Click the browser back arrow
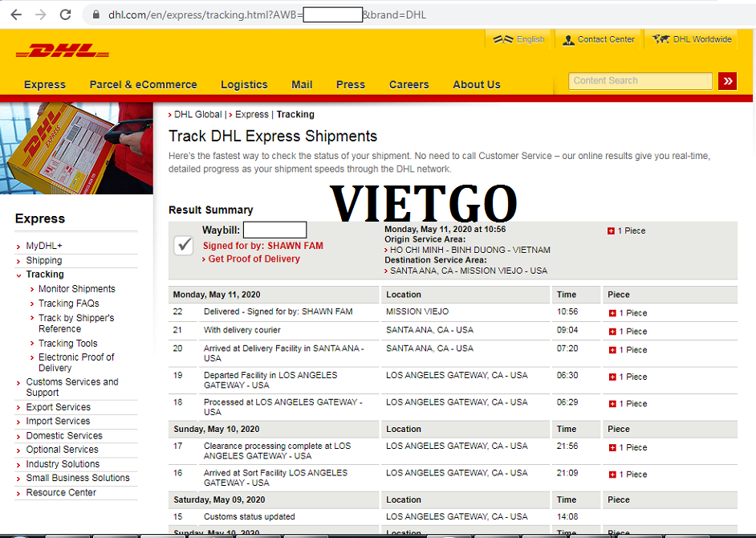Image resolution: width=756 pixels, height=538 pixels. (x=16, y=15)
